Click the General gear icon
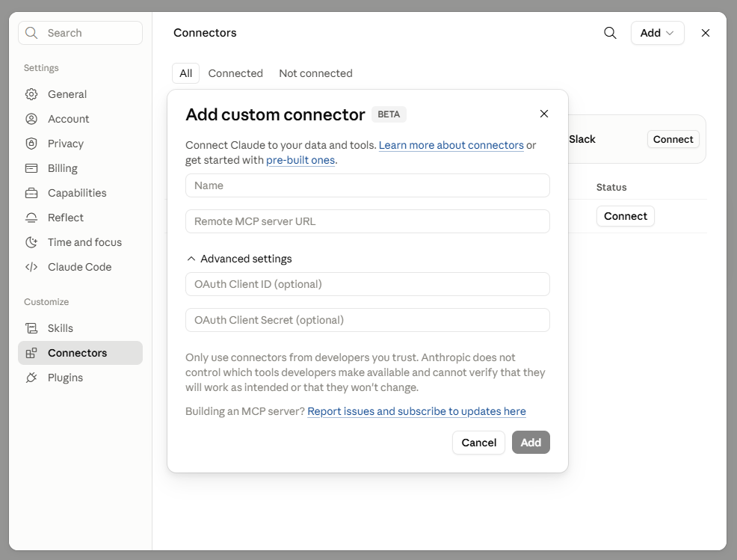Viewport: 737px width, 560px height. point(31,94)
